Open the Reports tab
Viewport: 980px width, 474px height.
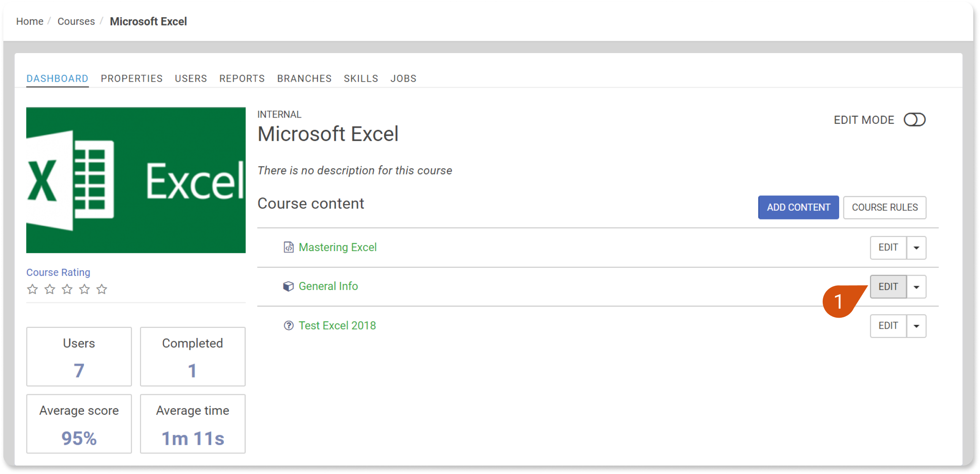point(242,78)
